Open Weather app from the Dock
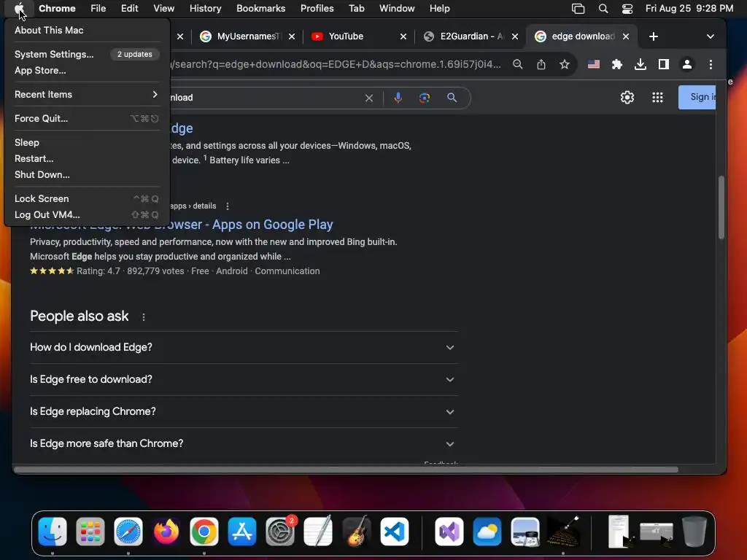 [487, 532]
